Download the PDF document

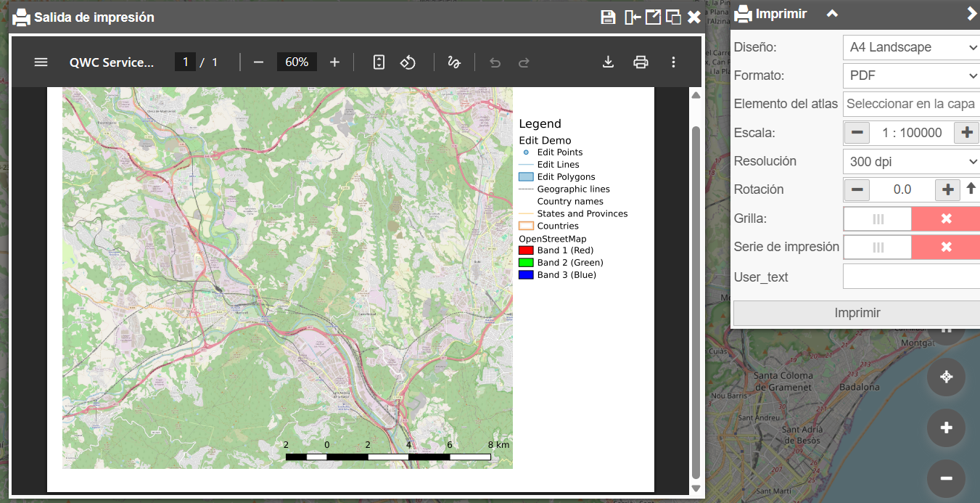tap(608, 62)
